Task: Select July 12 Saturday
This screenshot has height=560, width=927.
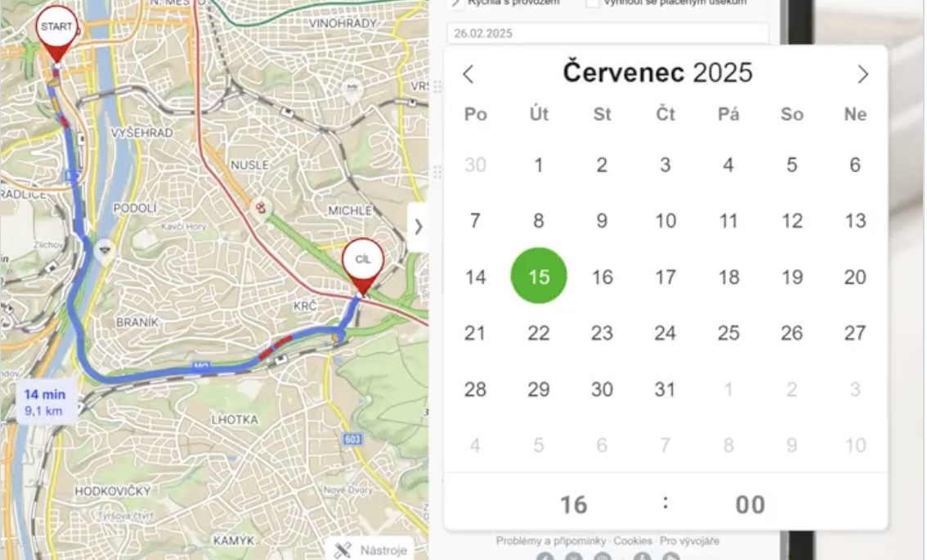Action: 791,222
